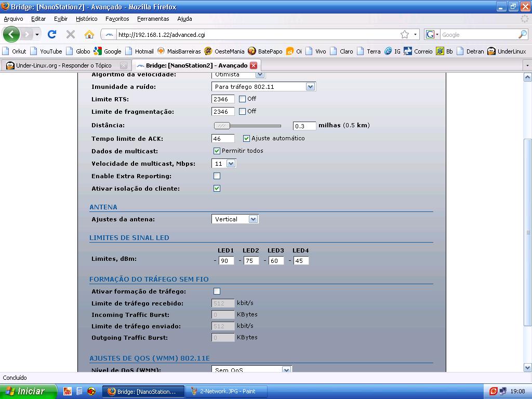Open the Imunidade a ruído dropdown
This screenshot has width=532, height=399.
263,87
